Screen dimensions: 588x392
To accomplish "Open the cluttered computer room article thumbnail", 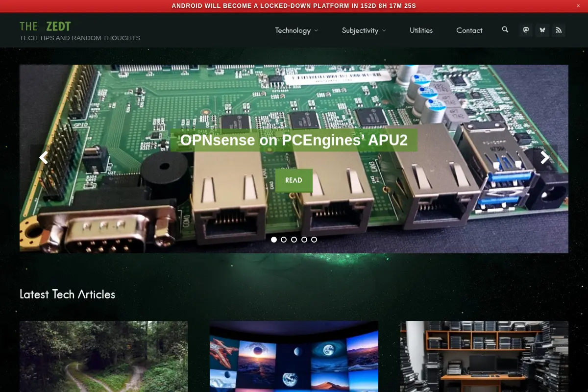I will pos(484,356).
